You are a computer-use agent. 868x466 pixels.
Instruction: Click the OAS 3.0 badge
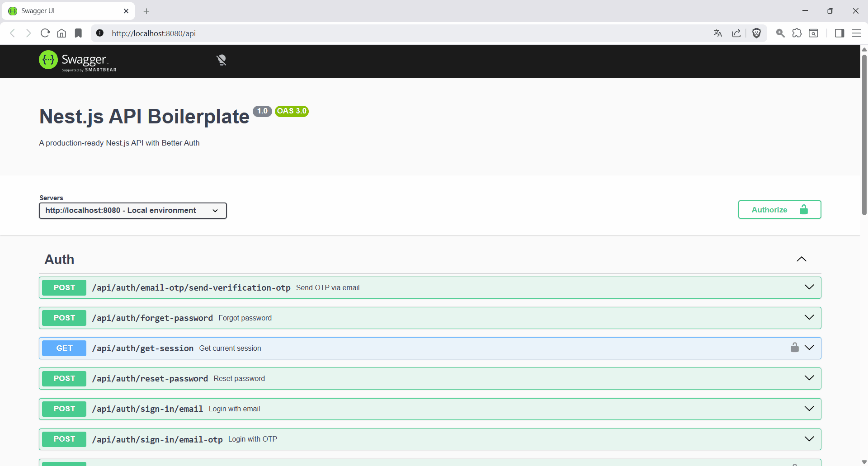(292, 111)
